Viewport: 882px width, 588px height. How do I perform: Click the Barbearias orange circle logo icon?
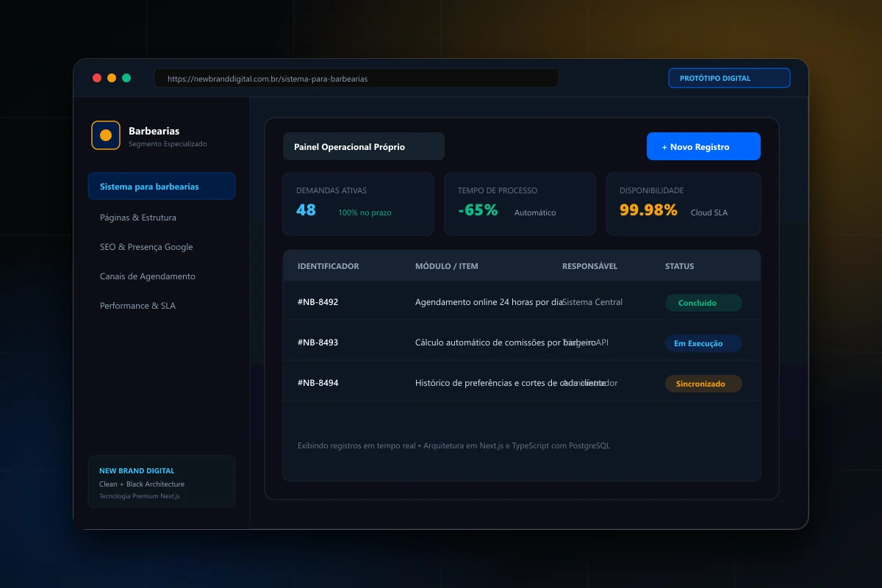pos(106,135)
